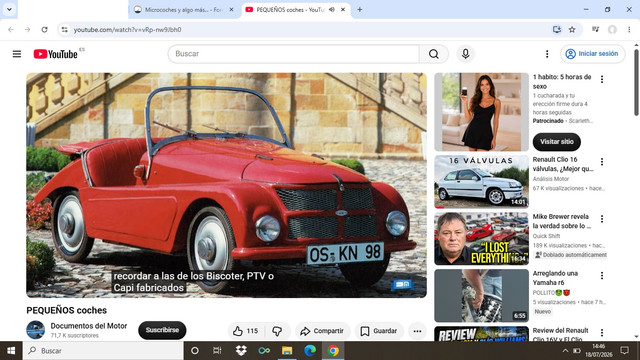Screen dimensions: 640x360
Task: Open Microsoft Edge from taskbar
Action: 310,351
